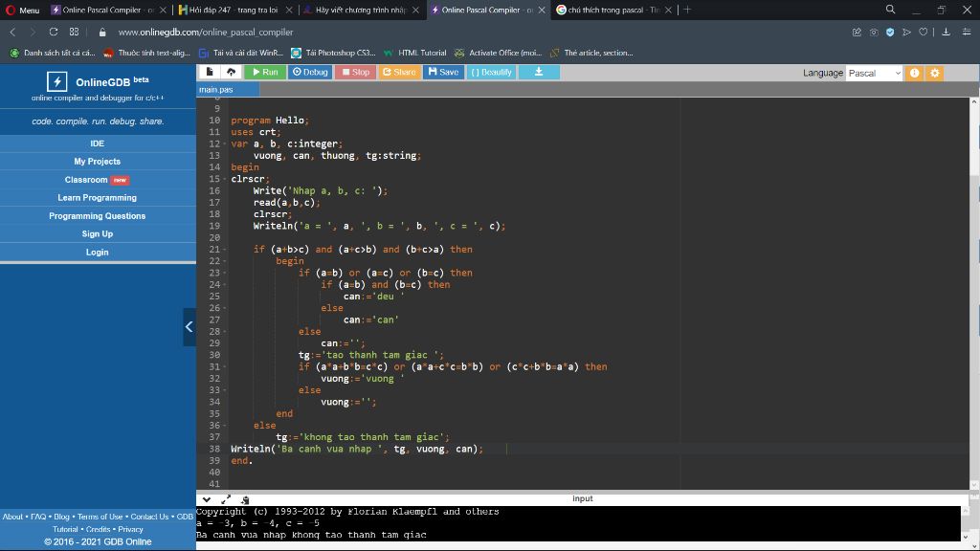This screenshot has height=551, width=980.
Task: Click the browser forward arrow
Action: coord(33,32)
